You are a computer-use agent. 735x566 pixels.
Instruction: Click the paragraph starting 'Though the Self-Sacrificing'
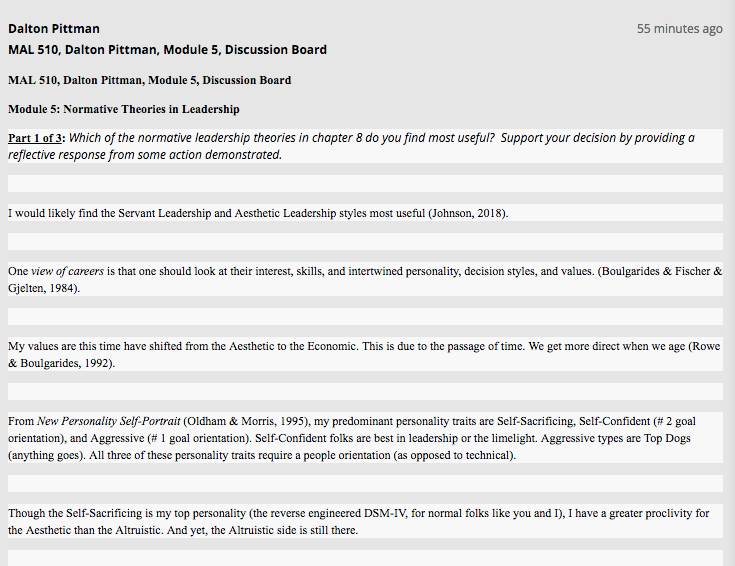click(359, 521)
